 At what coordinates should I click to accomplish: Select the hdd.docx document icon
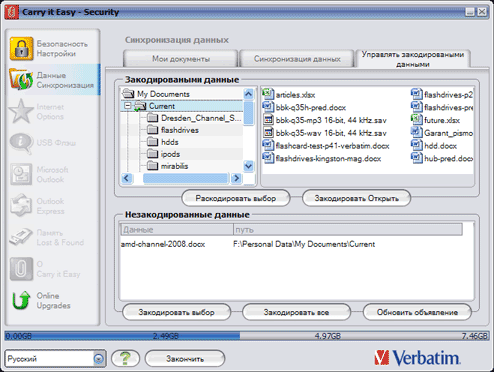tap(416, 145)
